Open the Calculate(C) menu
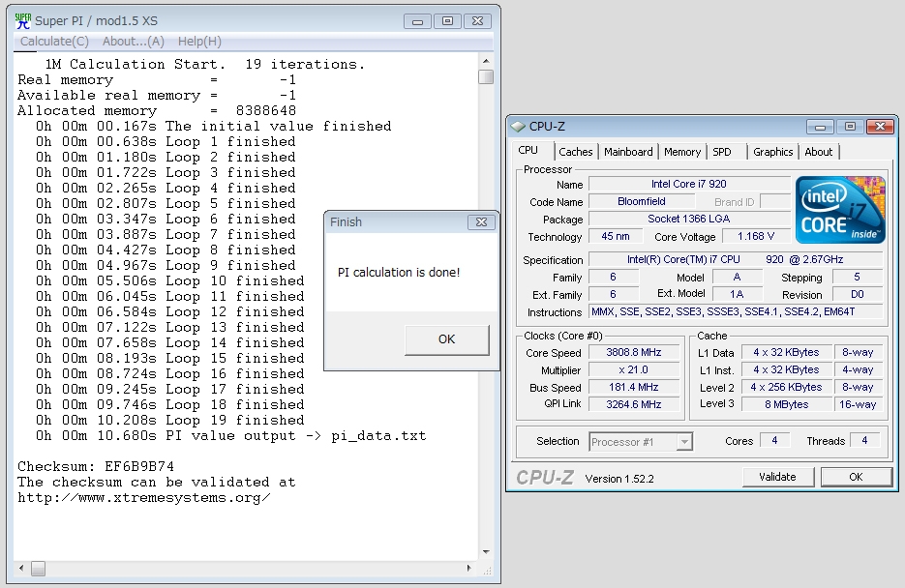The height and width of the screenshot is (588, 905). coord(54,42)
